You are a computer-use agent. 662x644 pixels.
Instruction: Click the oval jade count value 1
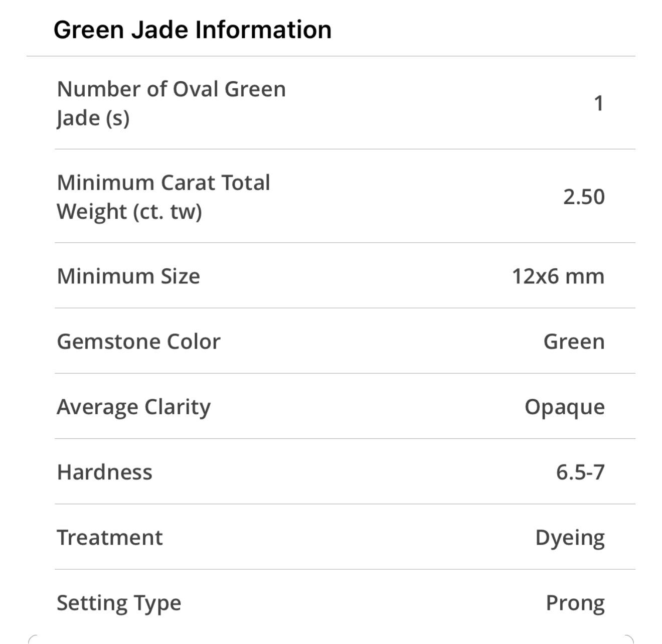[598, 103]
